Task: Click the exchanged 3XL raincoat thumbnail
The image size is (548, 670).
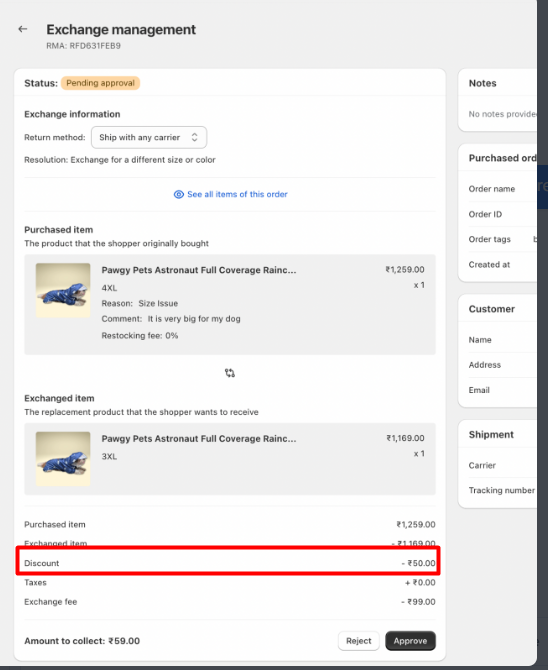Action: click(x=63, y=459)
